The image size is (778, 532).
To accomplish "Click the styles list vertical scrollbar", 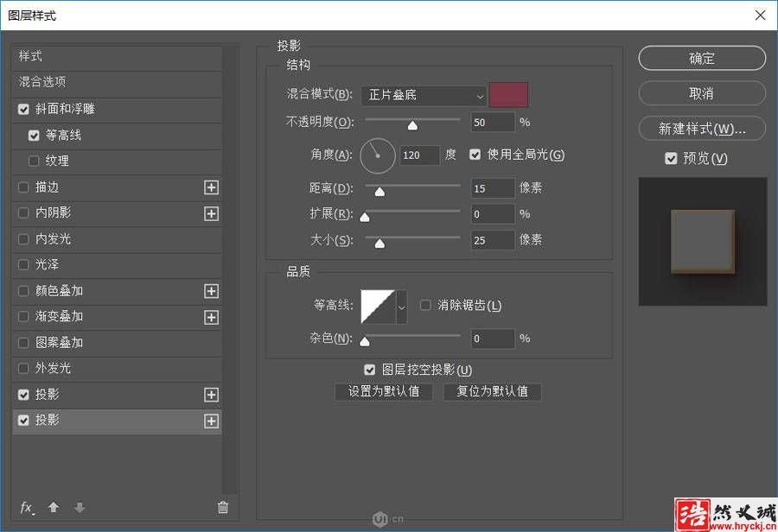I will pyautogui.click(x=230, y=270).
